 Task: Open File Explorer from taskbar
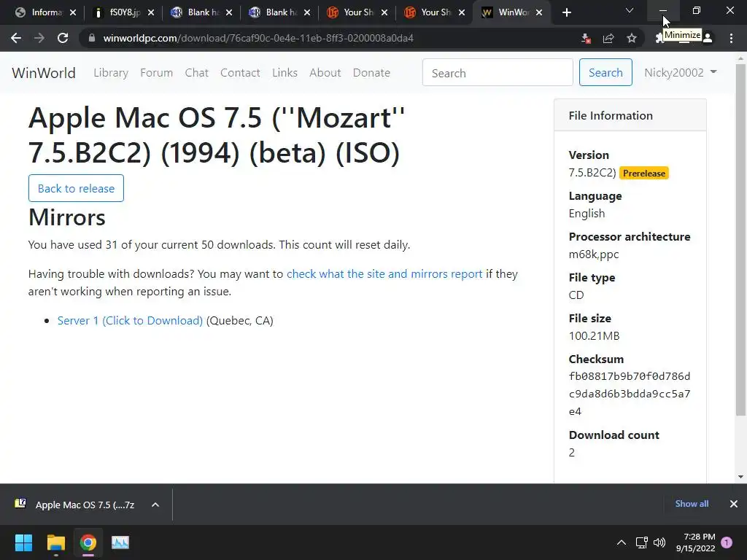pyautogui.click(x=55, y=542)
